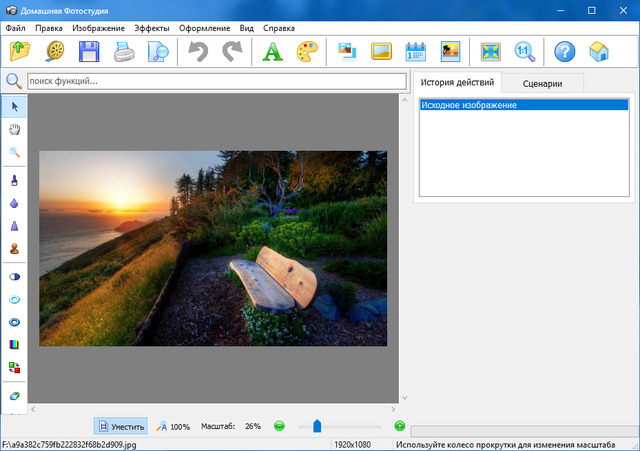Select the Hand pan tool
Screen dimensions: 640x451
tap(15, 129)
